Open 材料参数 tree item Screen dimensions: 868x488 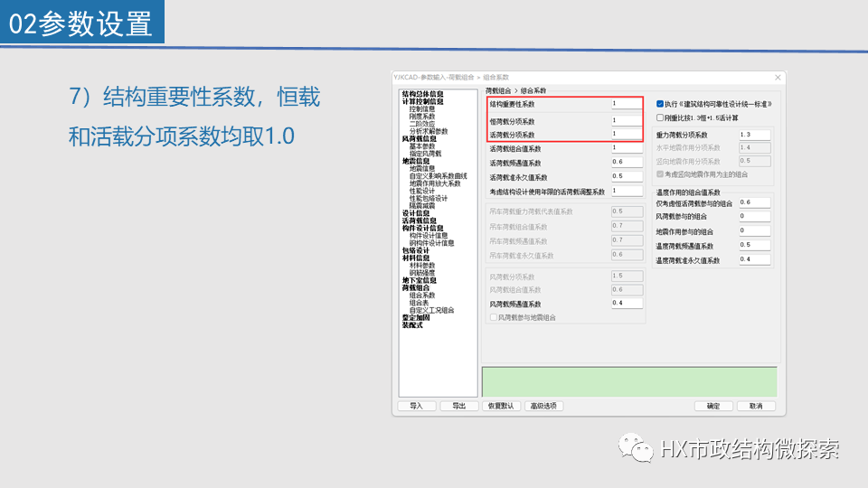click(422, 266)
